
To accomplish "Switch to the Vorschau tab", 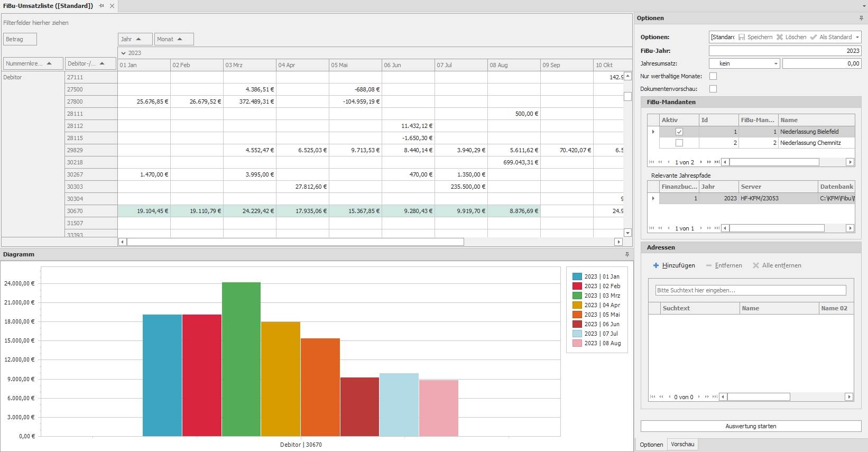I will 682,445.
